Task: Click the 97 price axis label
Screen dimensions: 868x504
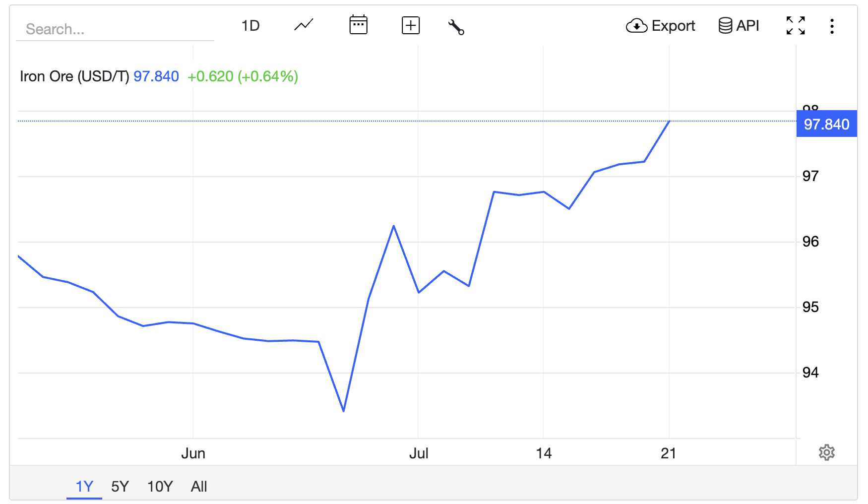Action: [810, 176]
